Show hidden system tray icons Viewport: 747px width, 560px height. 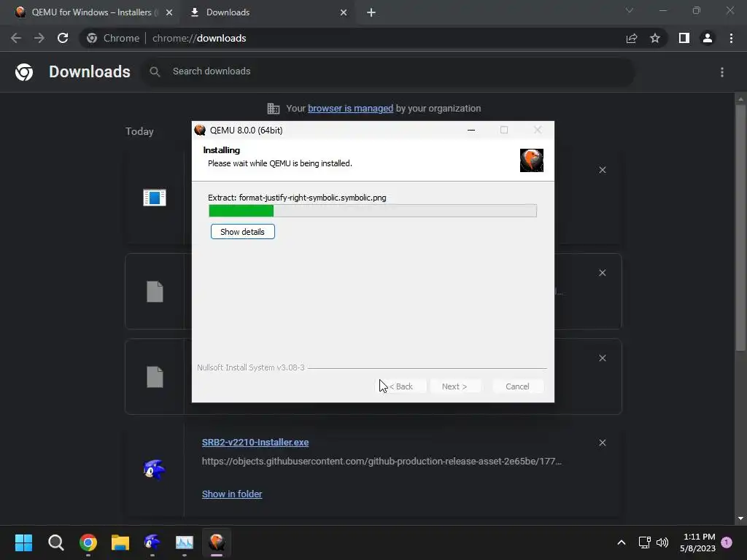pos(622,542)
